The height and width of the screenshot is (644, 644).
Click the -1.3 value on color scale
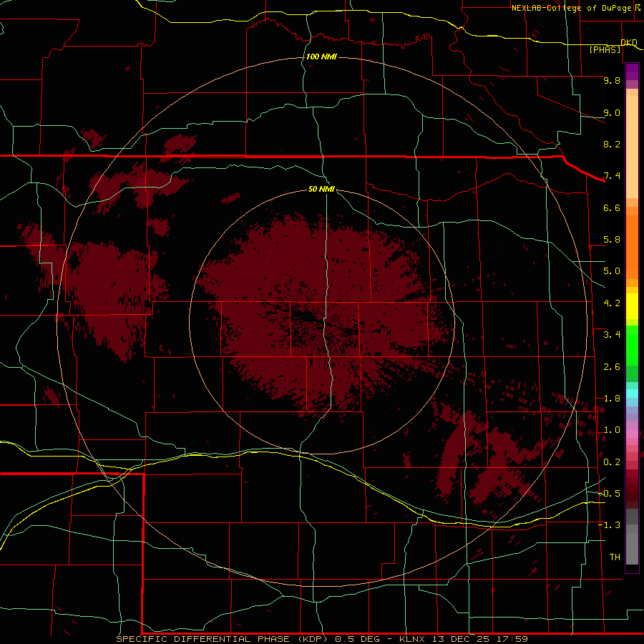(610, 525)
